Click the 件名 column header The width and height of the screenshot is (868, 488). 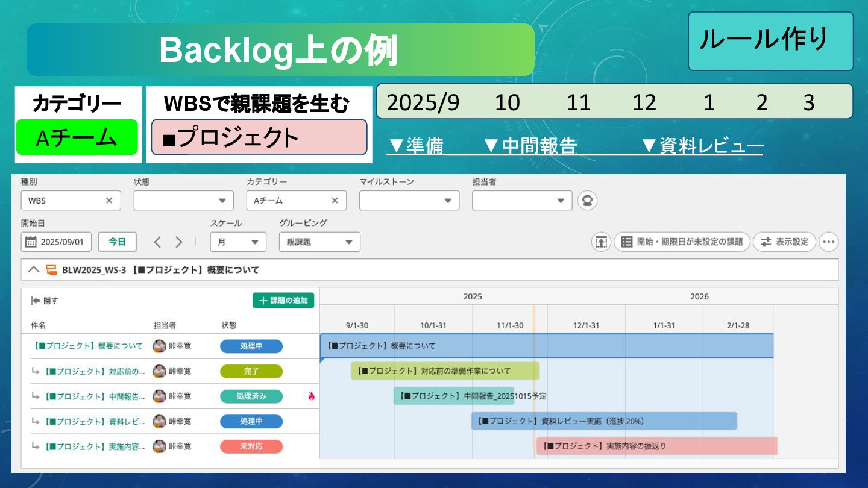pyautogui.click(x=38, y=325)
